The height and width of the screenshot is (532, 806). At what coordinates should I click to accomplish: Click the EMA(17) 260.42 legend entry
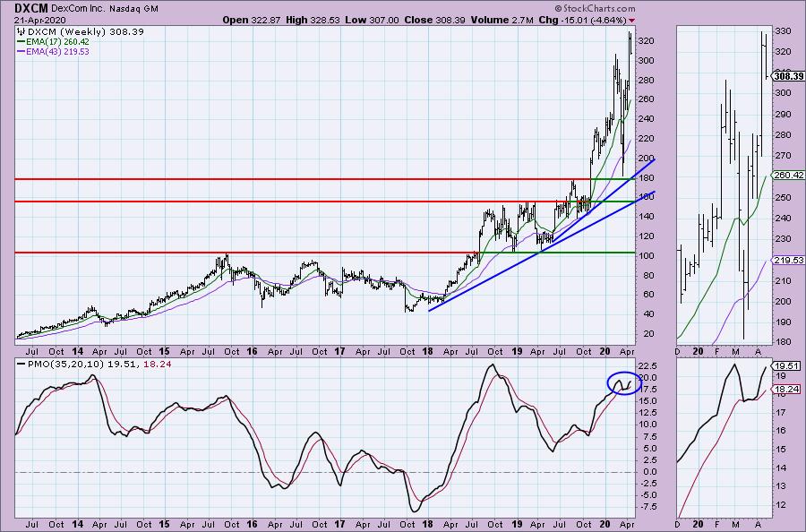pos(57,41)
